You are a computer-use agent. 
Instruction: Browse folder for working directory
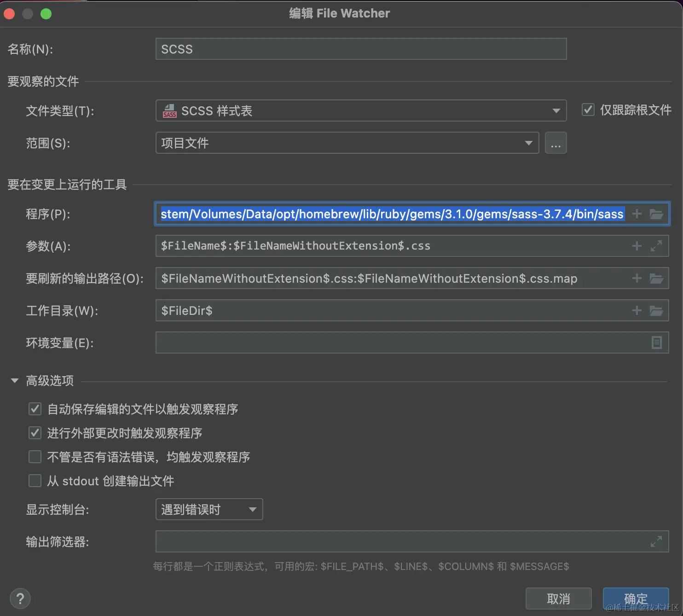(656, 311)
